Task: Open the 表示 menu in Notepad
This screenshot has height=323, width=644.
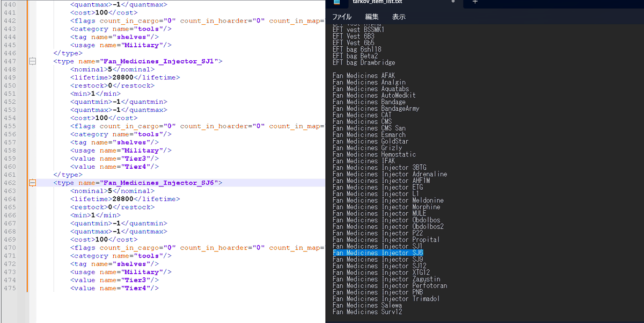Action: [x=399, y=17]
